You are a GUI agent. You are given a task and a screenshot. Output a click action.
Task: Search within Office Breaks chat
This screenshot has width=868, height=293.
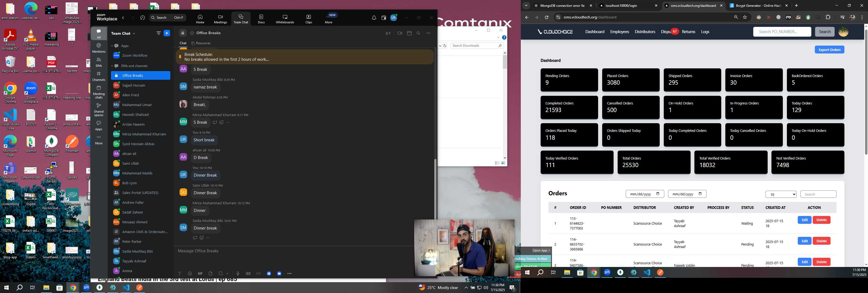point(418,33)
